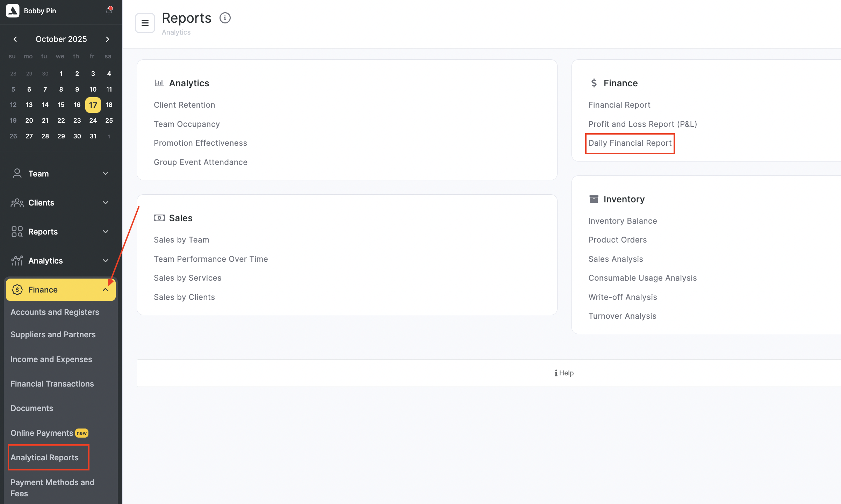Click the Reports grid icon in sidebar

[x=17, y=232]
